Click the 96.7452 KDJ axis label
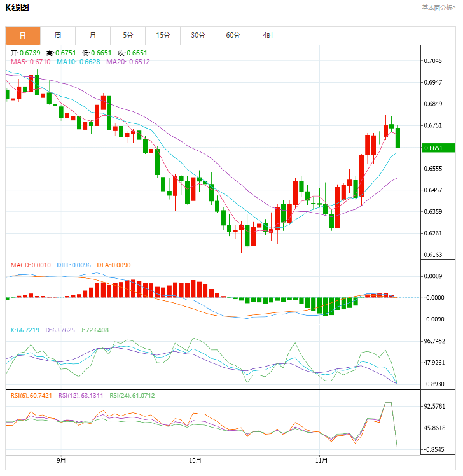This screenshot has width=463, height=476. pyautogui.click(x=434, y=341)
